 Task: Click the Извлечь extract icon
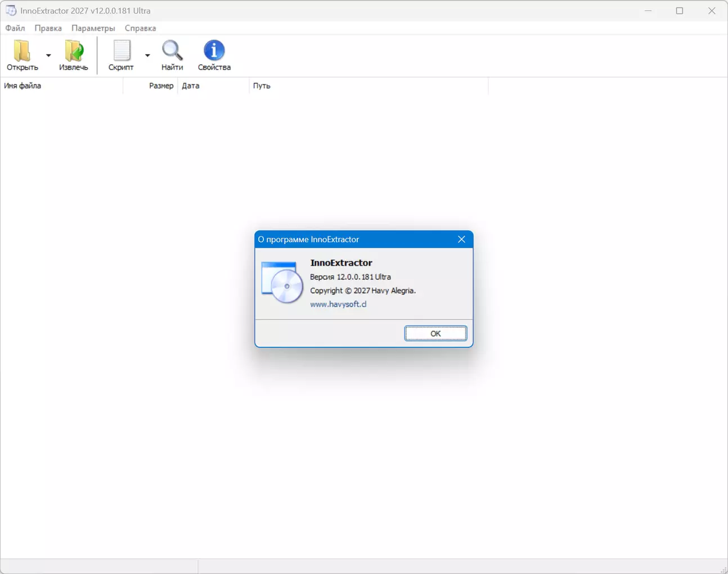[x=74, y=50]
